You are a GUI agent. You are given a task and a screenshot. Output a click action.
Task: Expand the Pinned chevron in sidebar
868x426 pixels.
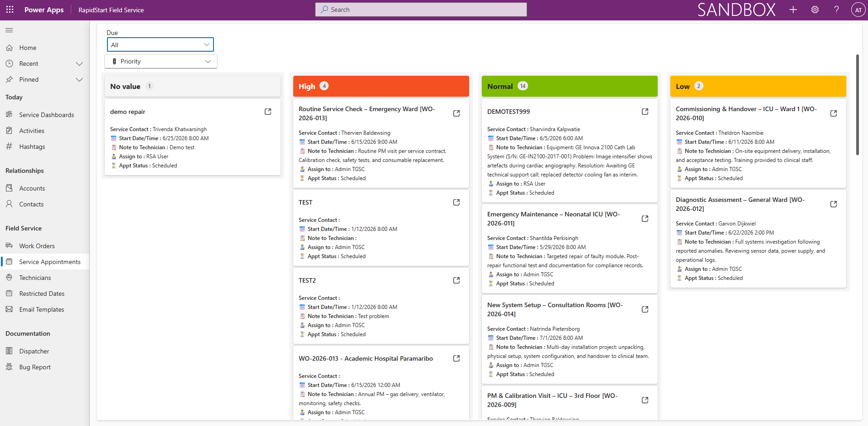click(79, 79)
